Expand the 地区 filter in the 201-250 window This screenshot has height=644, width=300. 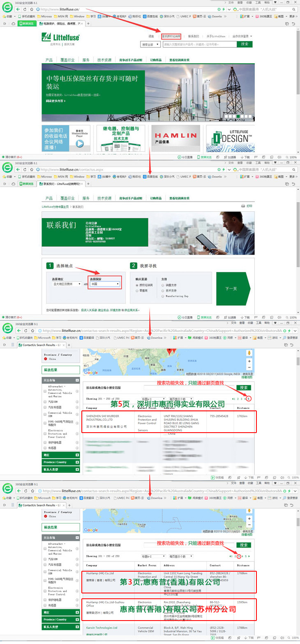pyautogui.click(x=77, y=455)
